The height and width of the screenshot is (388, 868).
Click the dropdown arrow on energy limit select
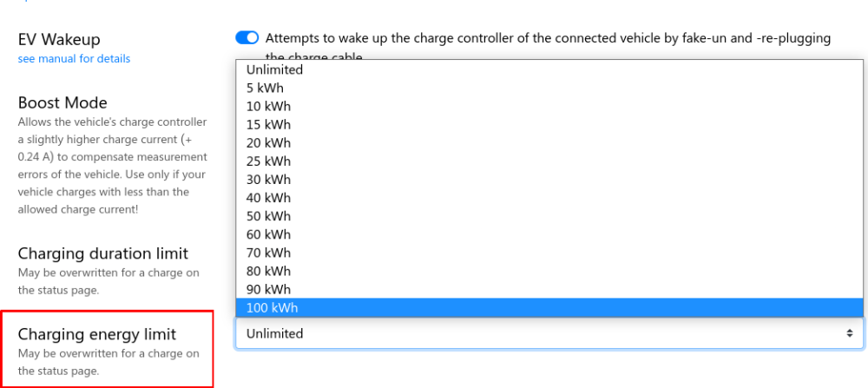tap(849, 333)
